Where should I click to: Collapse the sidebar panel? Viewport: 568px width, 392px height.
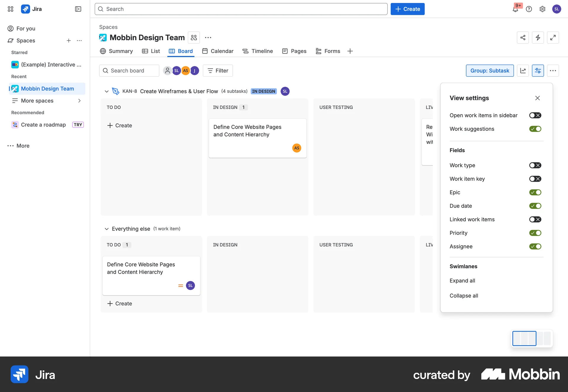(78, 9)
